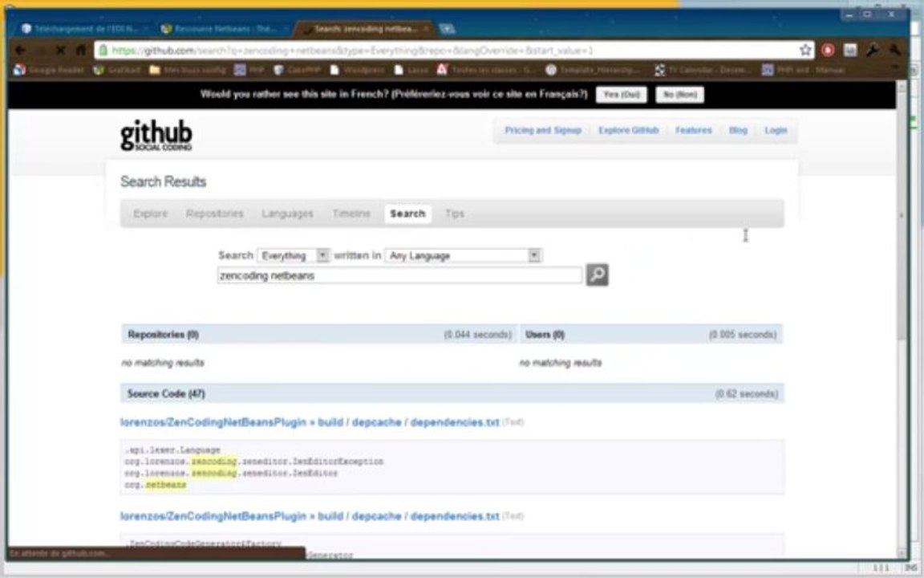924x578 pixels.
Task: Open the PHP bookmark
Action: pos(249,70)
